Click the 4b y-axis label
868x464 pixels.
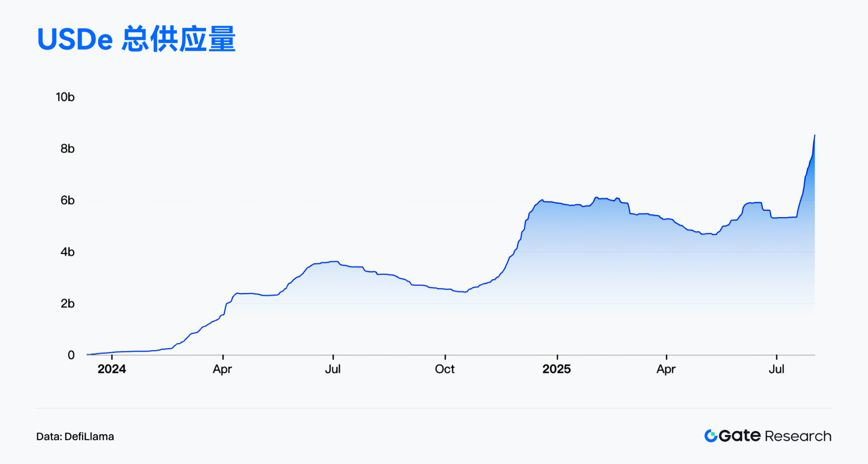(x=68, y=252)
